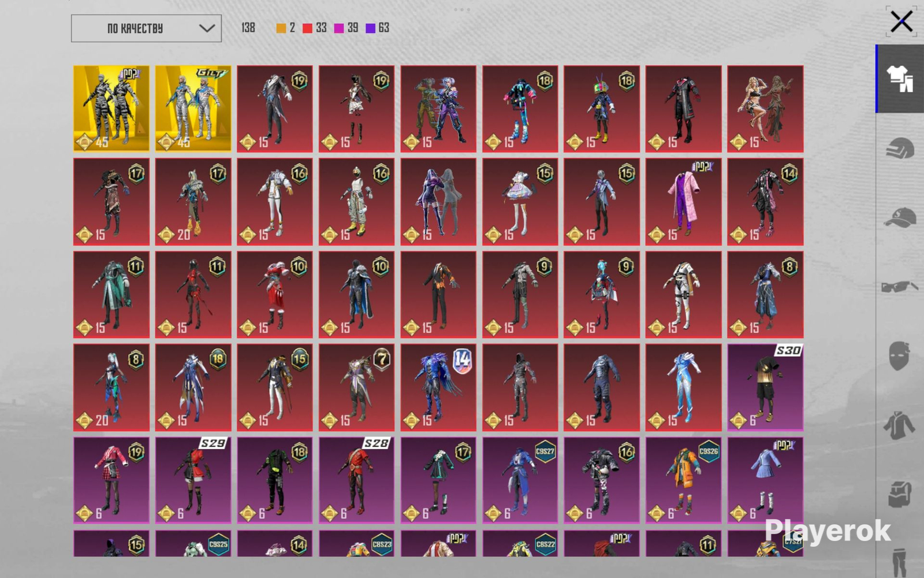The height and width of the screenshot is (578, 924).
Task: Select the blue-haired purple armor duo set
Action: pos(438,109)
